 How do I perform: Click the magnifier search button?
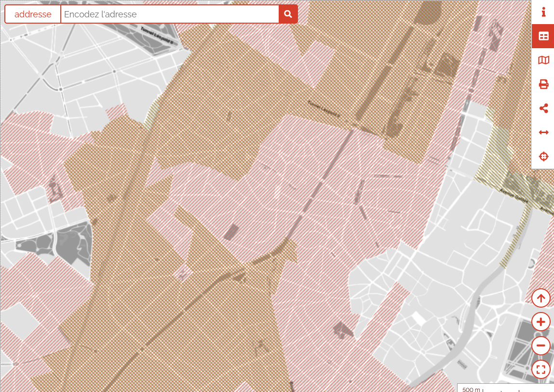pyautogui.click(x=288, y=14)
